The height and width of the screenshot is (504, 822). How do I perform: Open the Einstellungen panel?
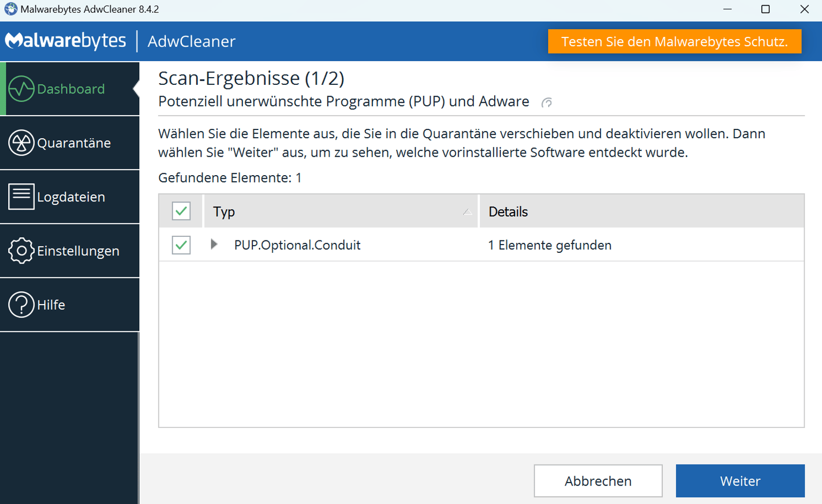click(x=69, y=251)
